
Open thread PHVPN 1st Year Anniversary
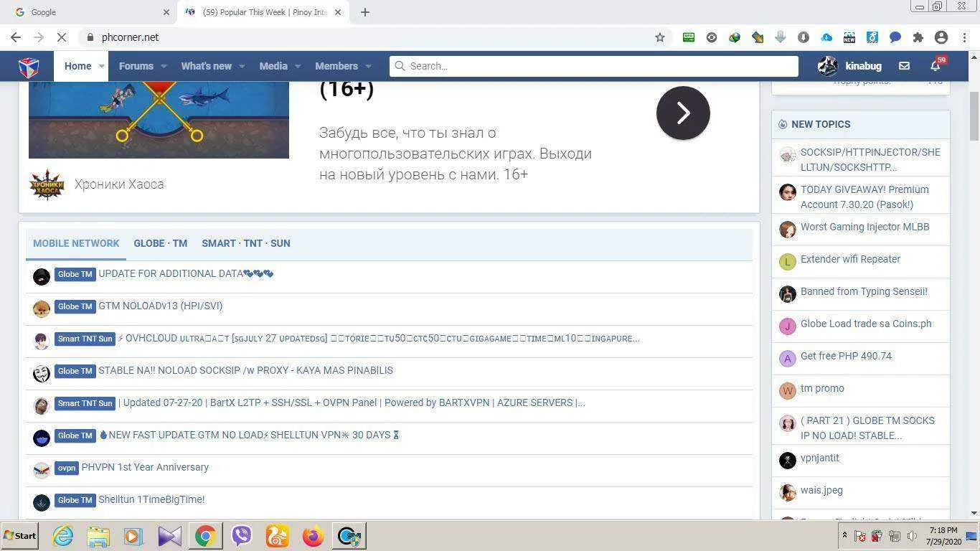click(x=145, y=467)
